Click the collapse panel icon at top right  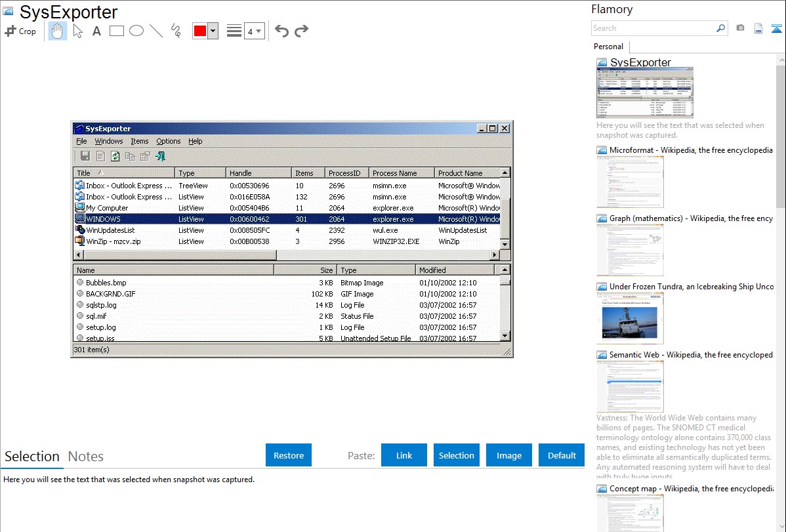click(x=776, y=28)
